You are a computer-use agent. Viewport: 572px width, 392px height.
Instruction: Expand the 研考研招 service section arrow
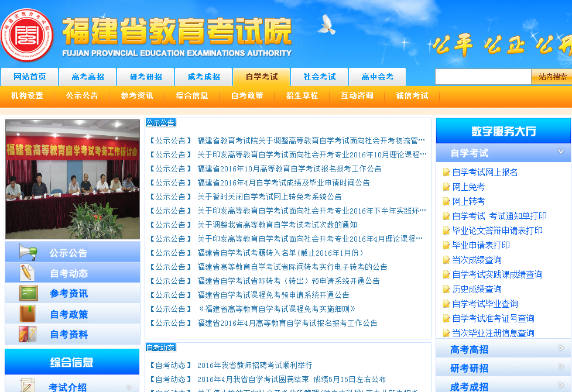tap(561, 367)
